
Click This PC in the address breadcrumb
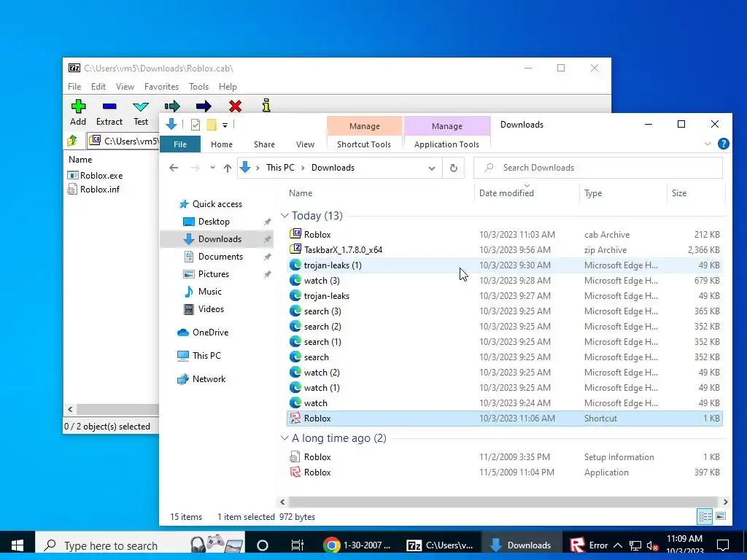tap(280, 168)
